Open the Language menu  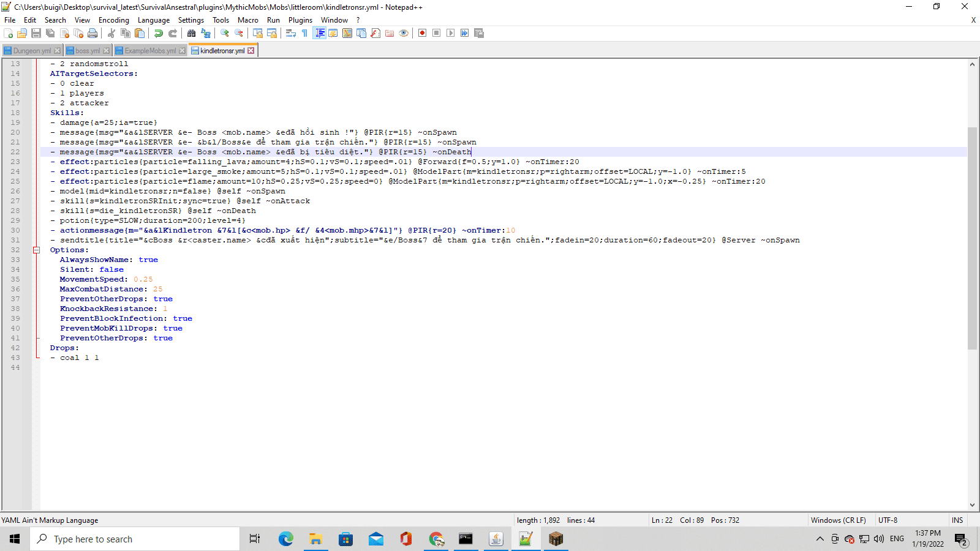tap(154, 20)
